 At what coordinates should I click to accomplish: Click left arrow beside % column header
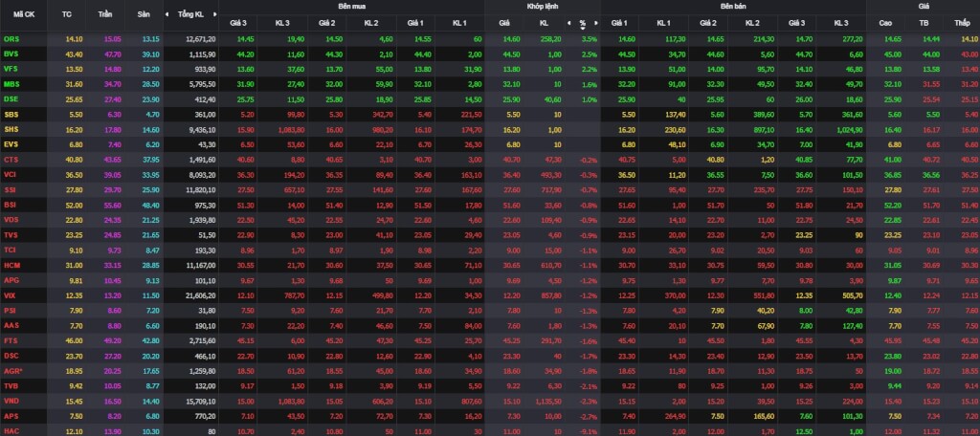click(568, 23)
